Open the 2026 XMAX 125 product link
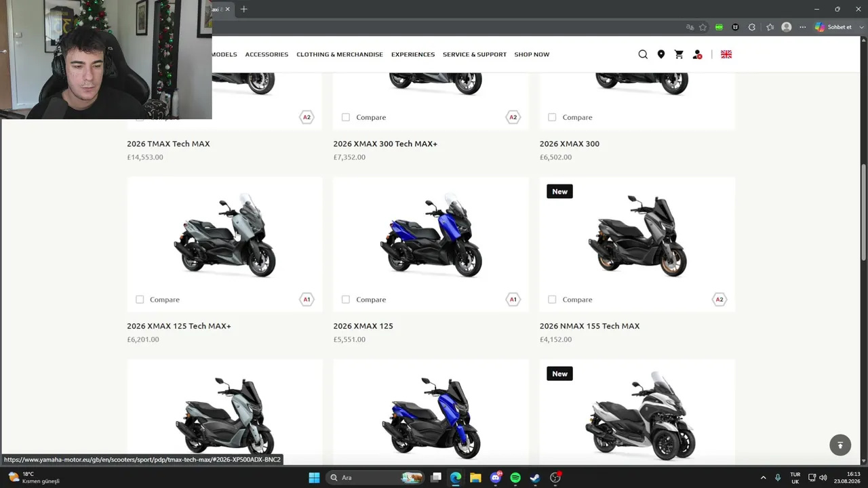 pos(363,326)
